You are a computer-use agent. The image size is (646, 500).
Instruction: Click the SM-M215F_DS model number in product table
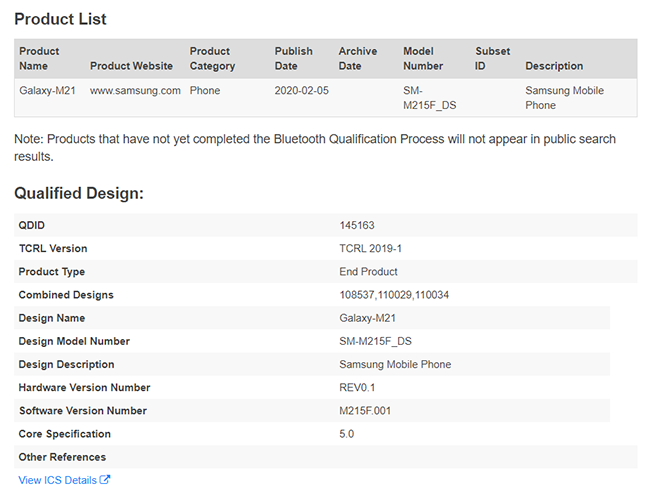[429, 98]
